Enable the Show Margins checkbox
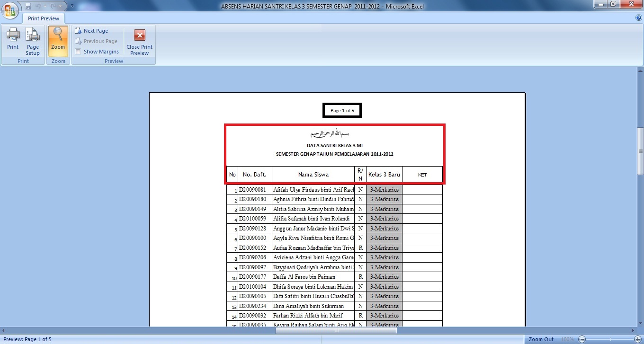The image size is (644, 344). click(x=78, y=52)
